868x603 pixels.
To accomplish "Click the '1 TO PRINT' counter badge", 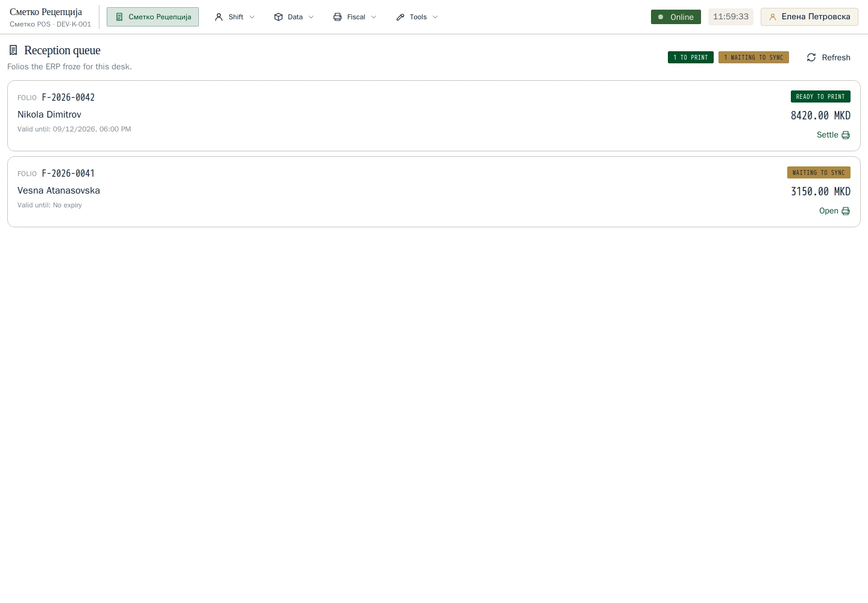I will [x=691, y=57].
